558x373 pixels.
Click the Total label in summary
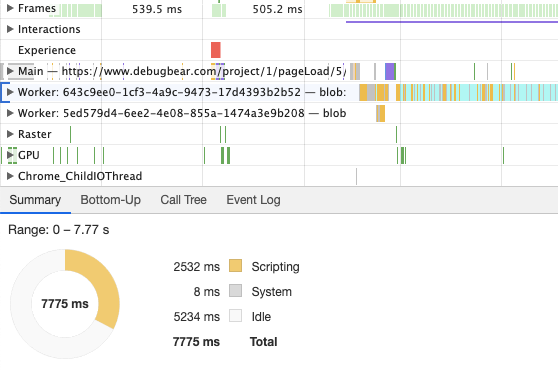pos(263,342)
